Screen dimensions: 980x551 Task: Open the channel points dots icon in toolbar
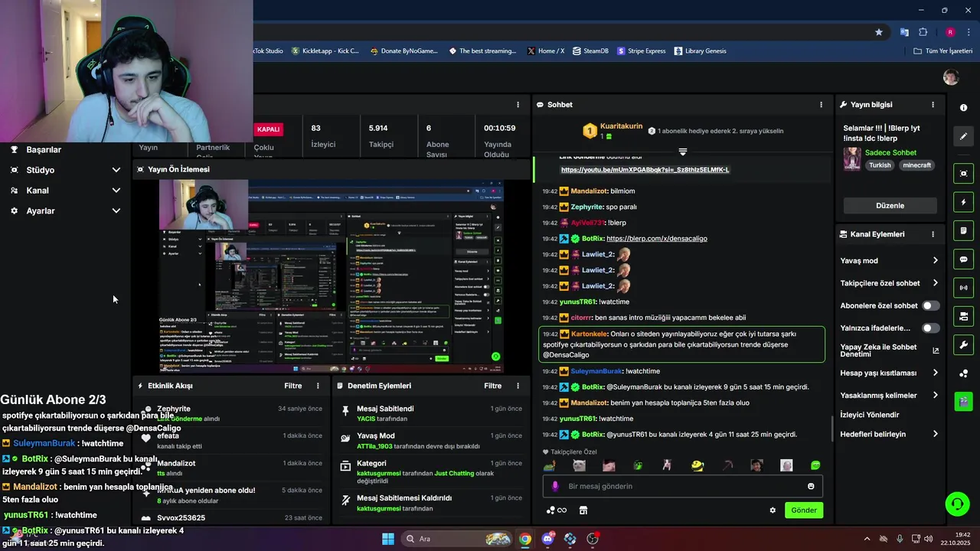tap(964, 373)
